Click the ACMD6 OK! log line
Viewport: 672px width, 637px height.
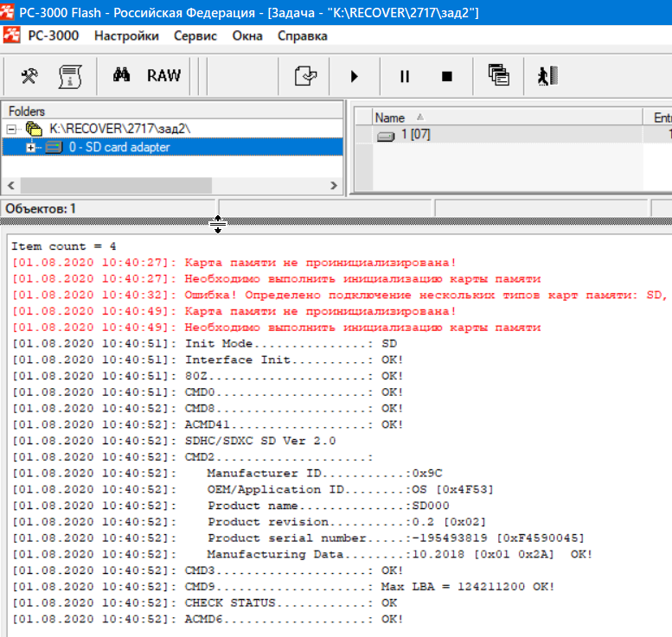(x=208, y=620)
